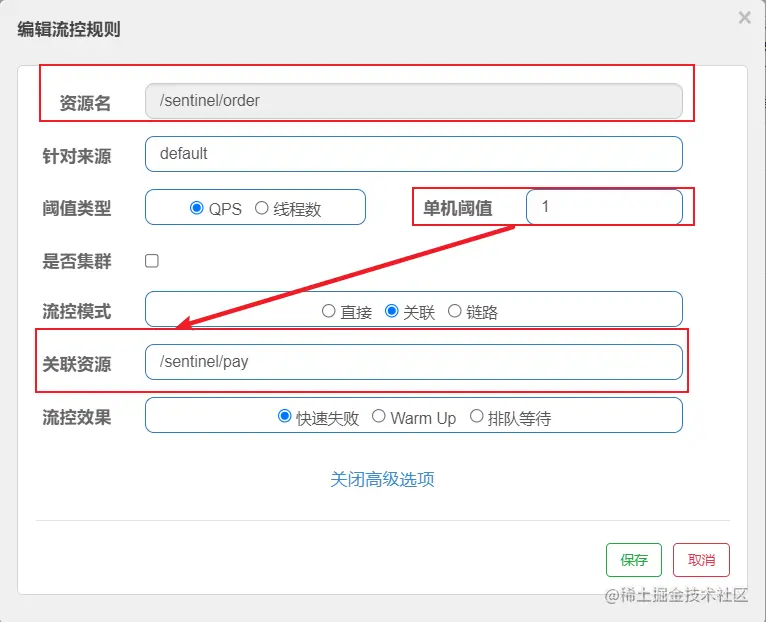Click the 流控模式 label

point(77,311)
